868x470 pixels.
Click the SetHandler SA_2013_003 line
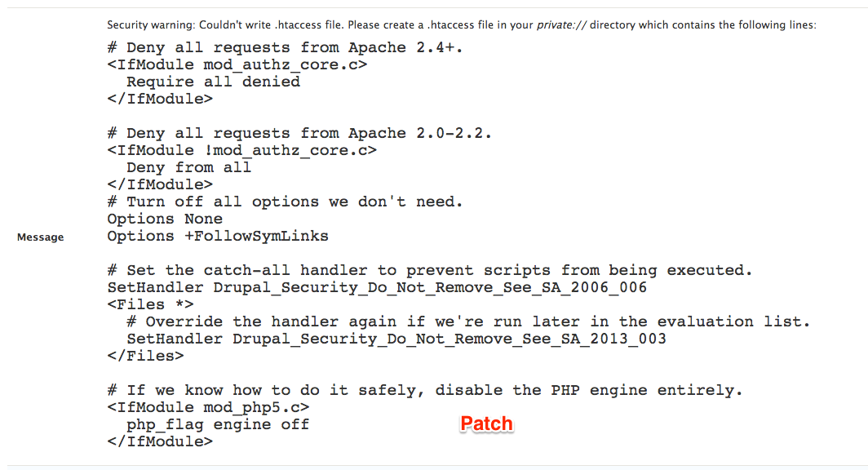[x=396, y=339]
